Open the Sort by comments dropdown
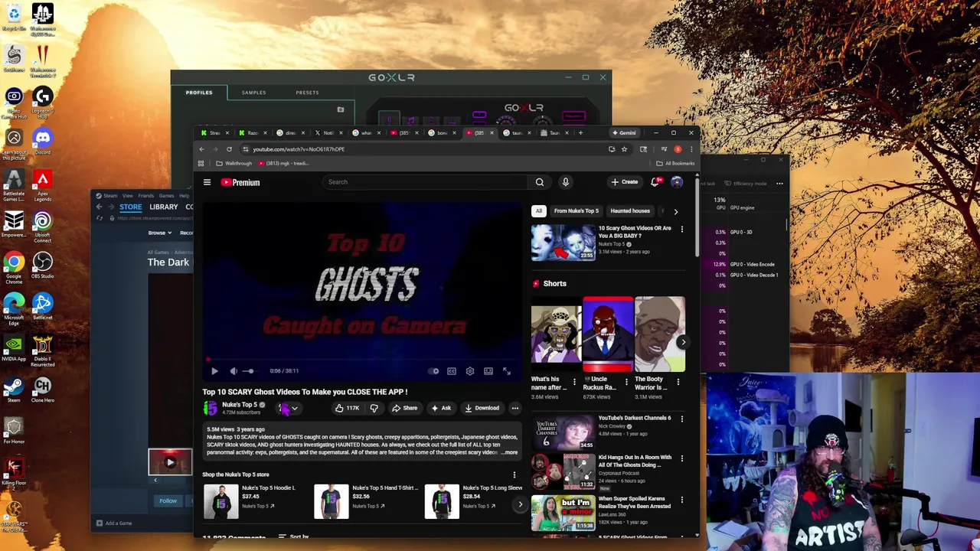The width and height of the screenshot is (980, 551). point(293,537)
